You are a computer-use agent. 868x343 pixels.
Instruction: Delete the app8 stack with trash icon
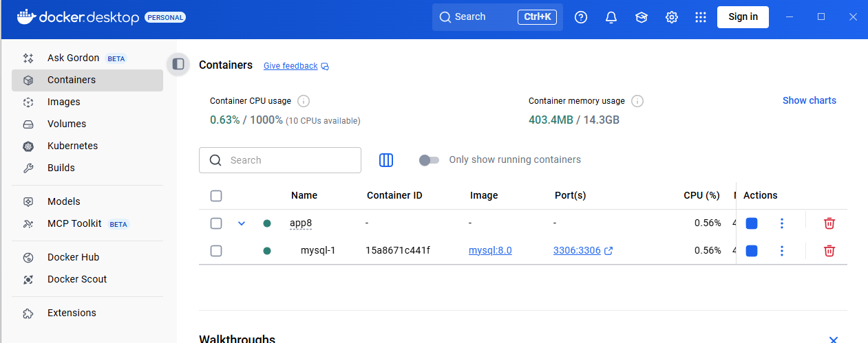(829, 223)
